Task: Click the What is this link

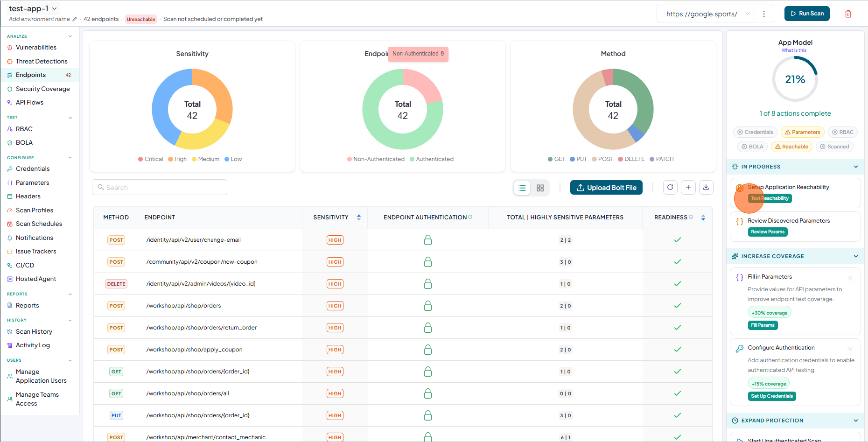Action: click(794, 50)
